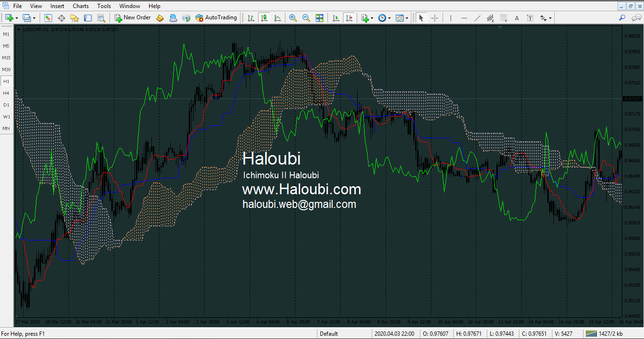
Task: Switch timeframe to H4
Action: coord(6,93)
